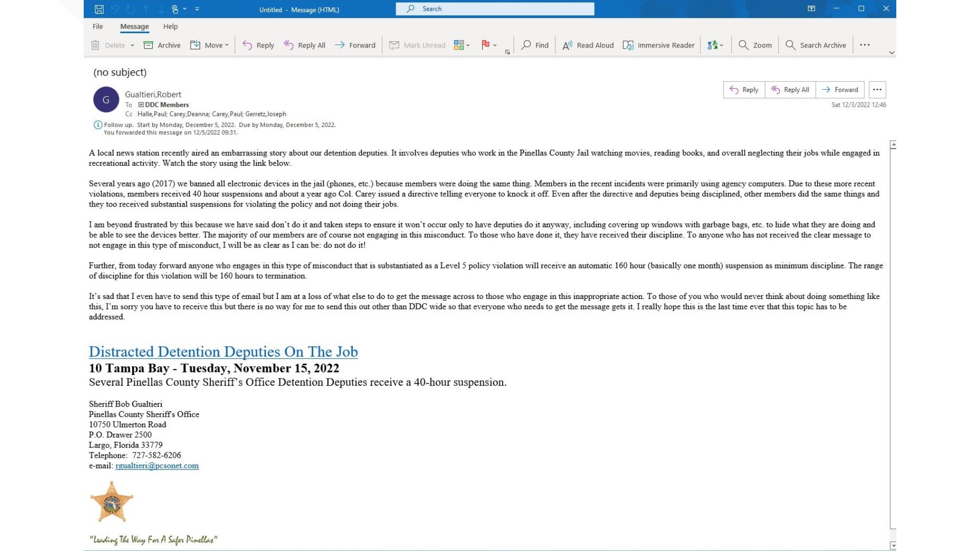Open the File menu
Image resolution: width=980 pixels, height=551 pixels.
pos(97,27)
